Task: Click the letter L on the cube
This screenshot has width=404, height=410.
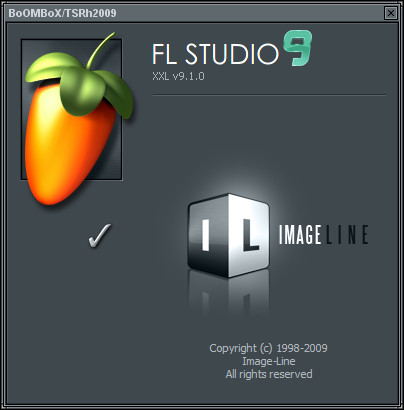Action: (249, 235)
